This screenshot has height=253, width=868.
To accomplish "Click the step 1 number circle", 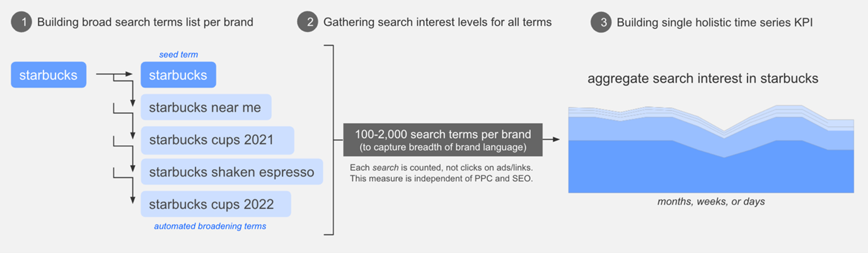I will pos(22,22).
